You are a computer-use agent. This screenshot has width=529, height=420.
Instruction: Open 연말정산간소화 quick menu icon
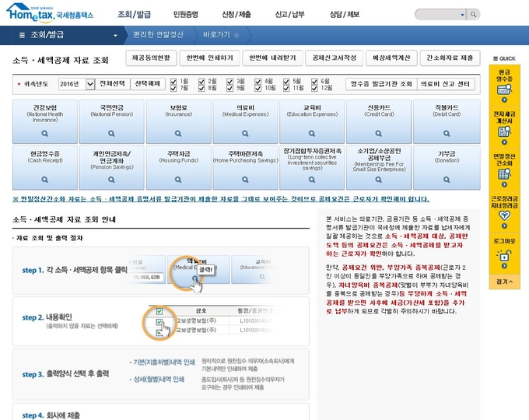pyautogui.click(x=504, y=167)
